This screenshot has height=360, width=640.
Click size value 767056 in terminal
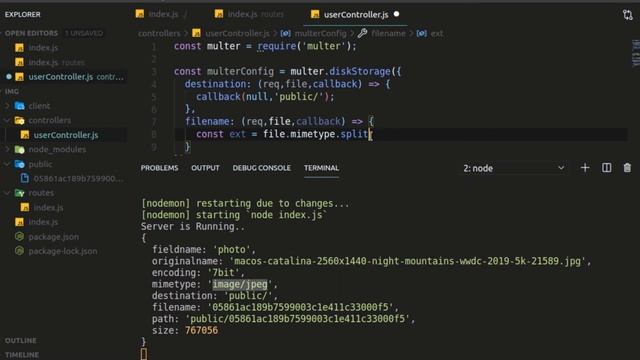[201, 330]
